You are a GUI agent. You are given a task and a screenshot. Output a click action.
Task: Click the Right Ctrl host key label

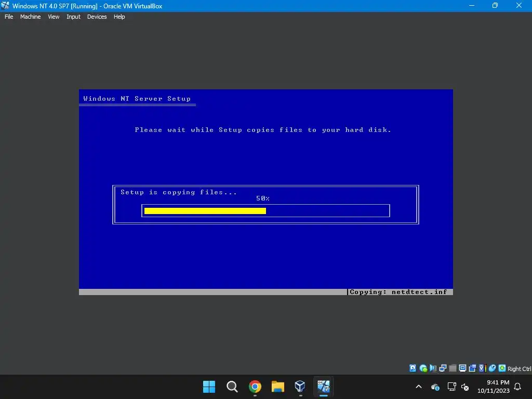tap(519, 369)
